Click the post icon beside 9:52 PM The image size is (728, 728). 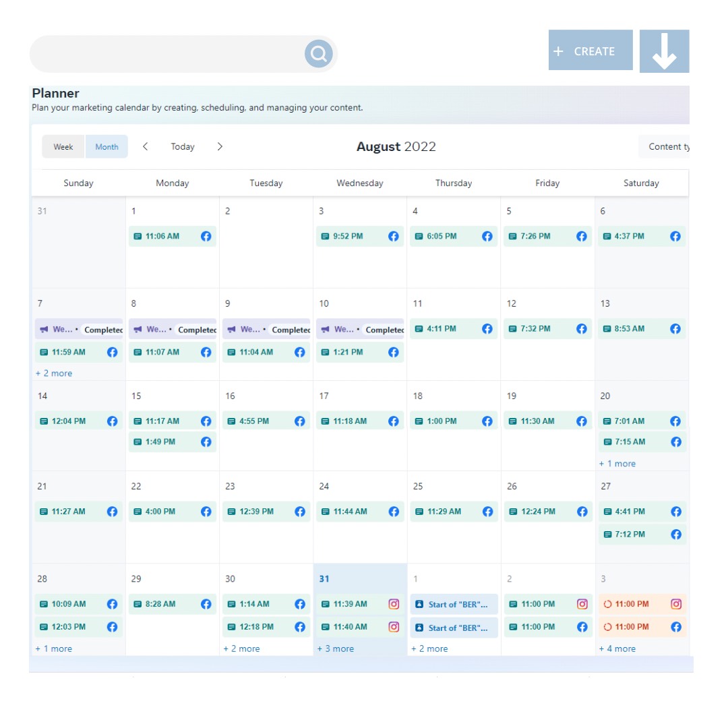325,237
